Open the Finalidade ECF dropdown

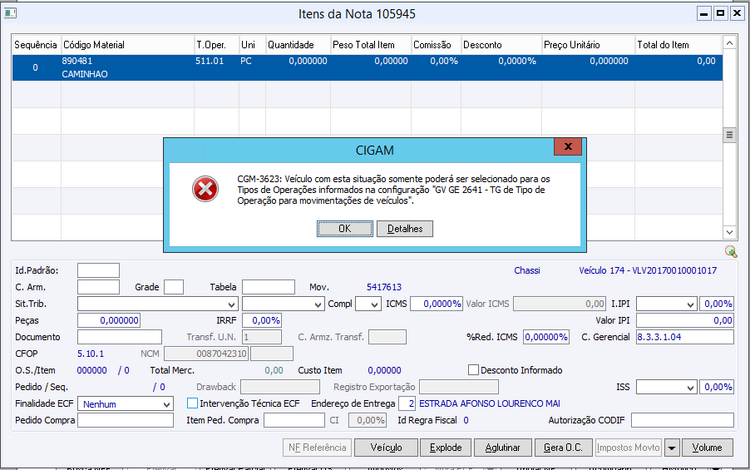click(125, 404)
